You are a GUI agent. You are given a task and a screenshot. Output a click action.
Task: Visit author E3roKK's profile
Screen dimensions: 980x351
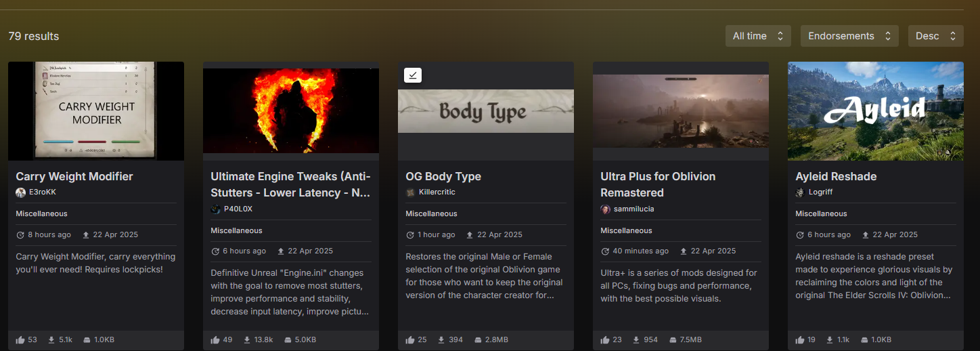coord(43,192)
